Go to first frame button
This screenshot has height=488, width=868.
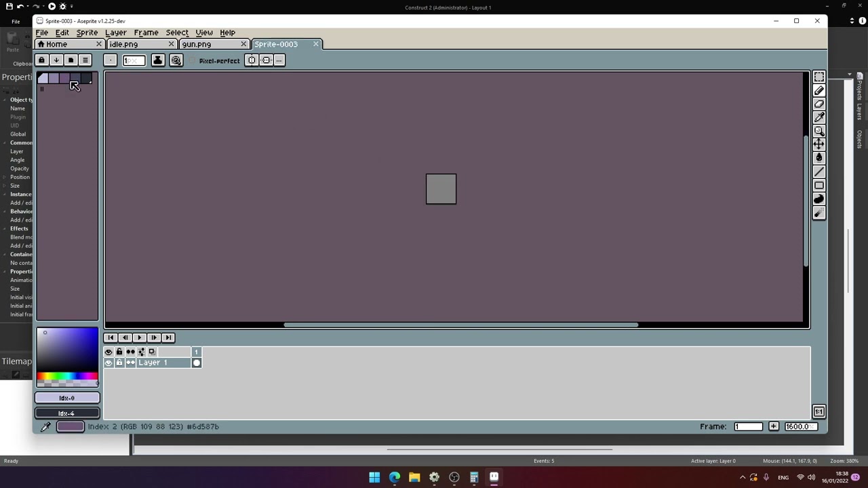[x=111, y=338]
